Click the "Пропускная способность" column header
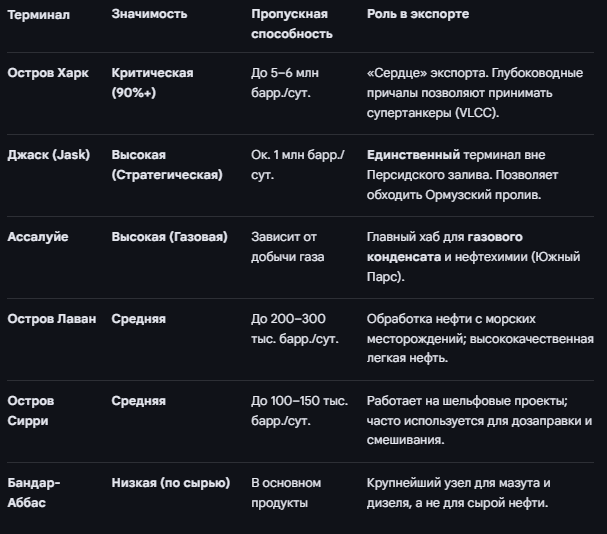607x534 pixels. pos(292,24)
